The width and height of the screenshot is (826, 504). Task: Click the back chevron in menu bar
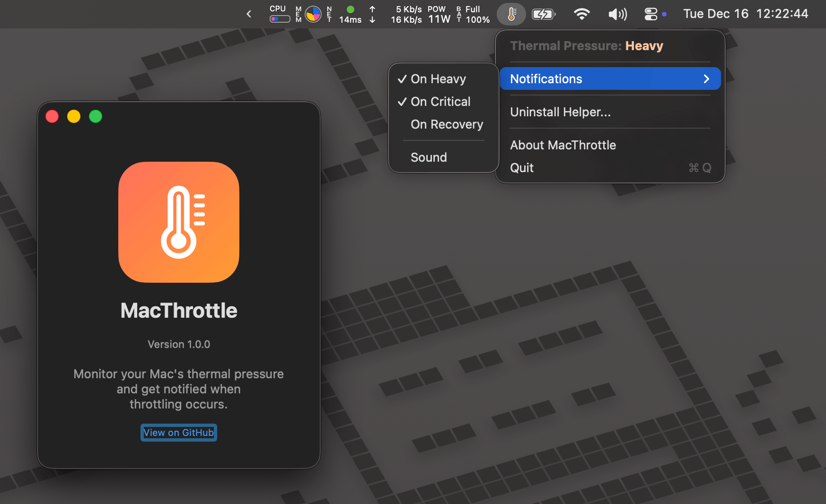(248, 14)
